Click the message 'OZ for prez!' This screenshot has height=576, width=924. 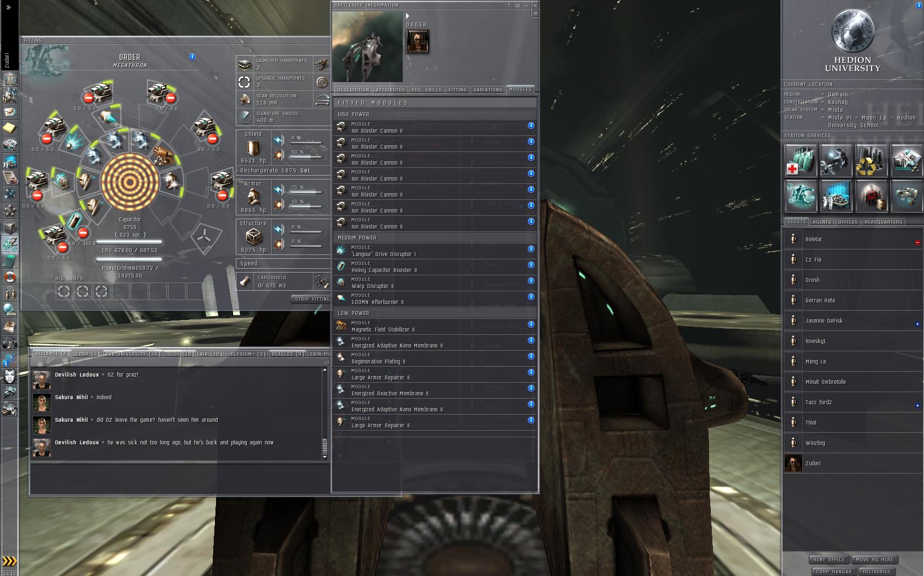[122, 374]
